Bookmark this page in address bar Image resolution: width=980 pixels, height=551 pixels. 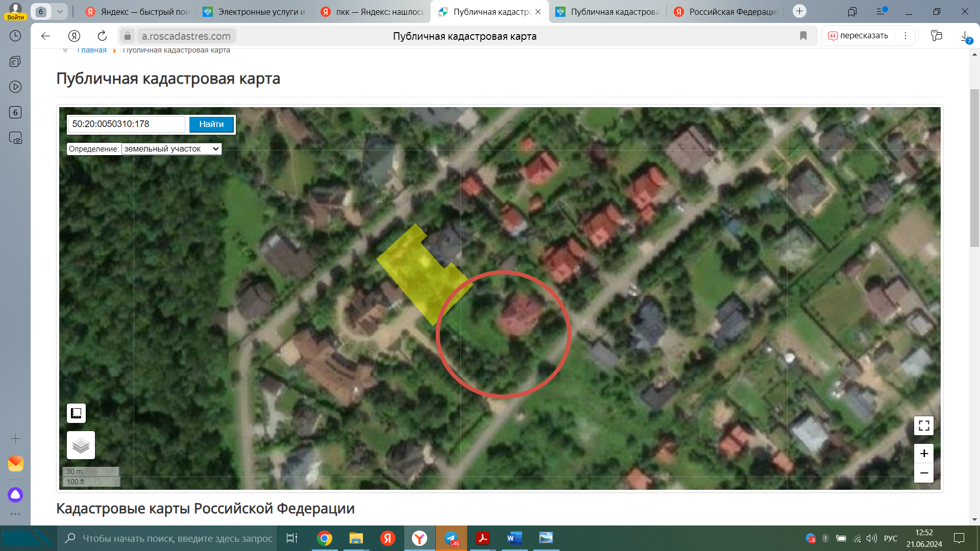[x=803, y=36]
